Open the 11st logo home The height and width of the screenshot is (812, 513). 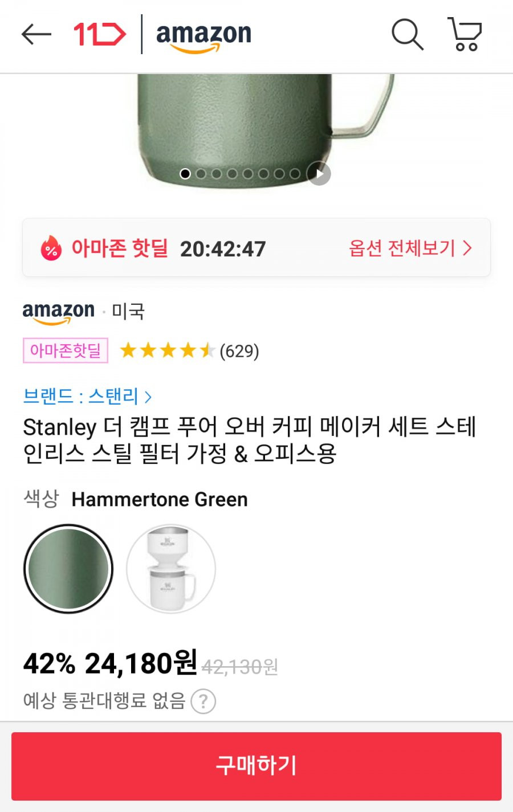click(100, 34)
